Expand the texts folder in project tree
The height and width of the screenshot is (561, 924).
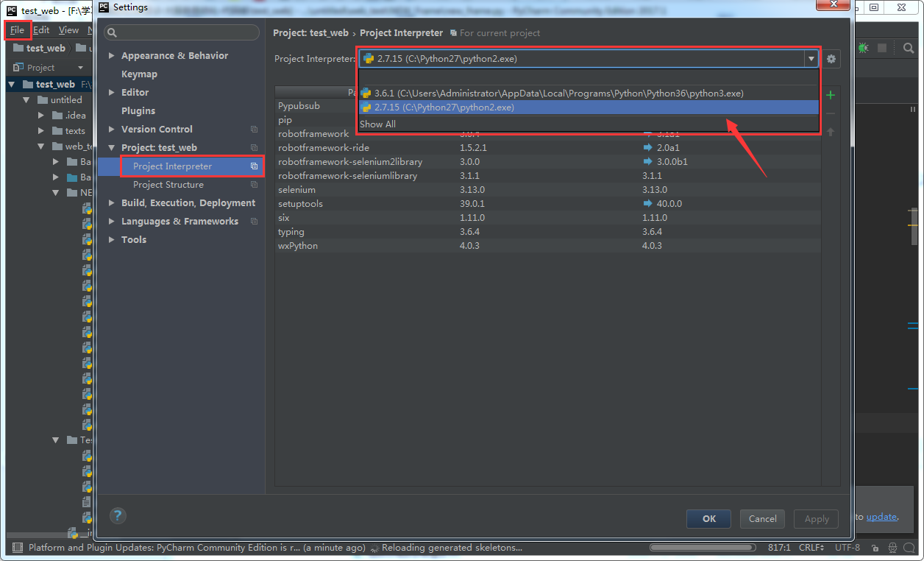41,131
